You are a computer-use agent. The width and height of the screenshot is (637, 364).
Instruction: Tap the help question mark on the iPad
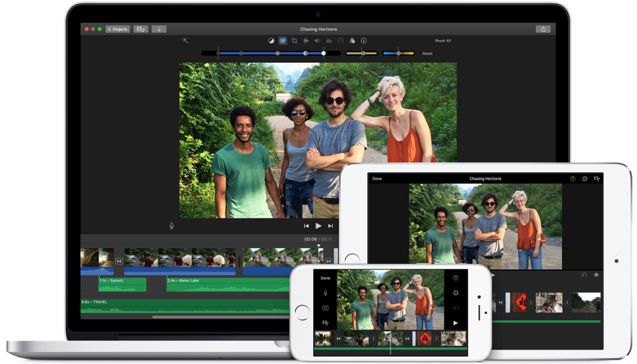pos(573,178)
